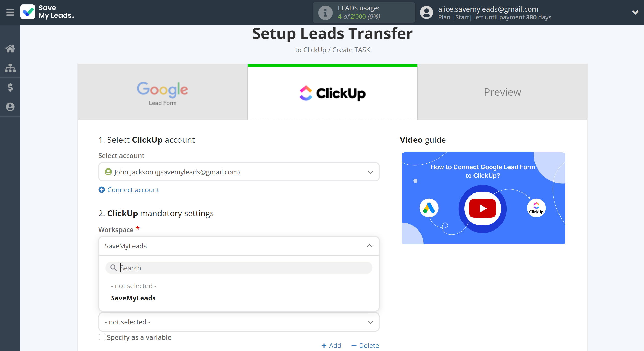Click the plus icon beside Connect account
The height and width of the screenshot is (351, 644).
[x=102, y=190]
